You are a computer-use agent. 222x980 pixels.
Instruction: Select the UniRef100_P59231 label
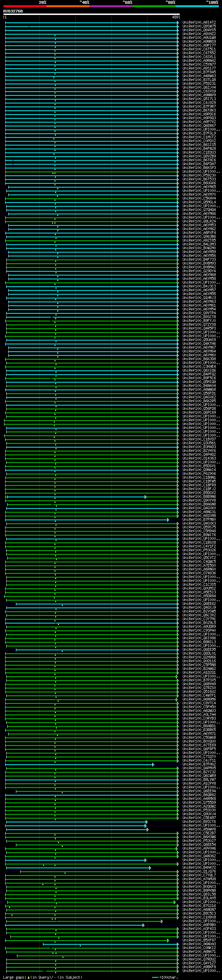coord(199,84)
